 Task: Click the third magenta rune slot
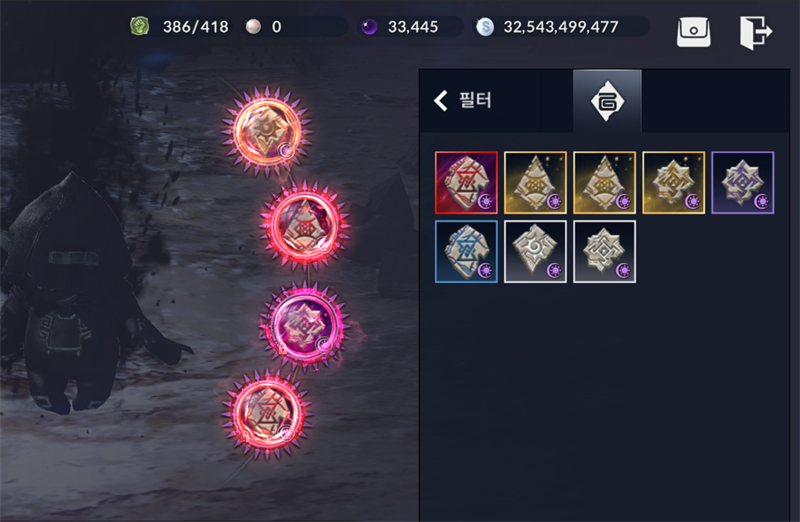point(305,325)
